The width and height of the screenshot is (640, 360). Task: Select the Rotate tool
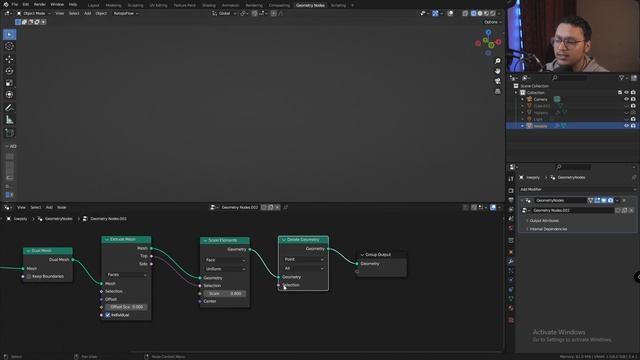(x=9, y=71)
